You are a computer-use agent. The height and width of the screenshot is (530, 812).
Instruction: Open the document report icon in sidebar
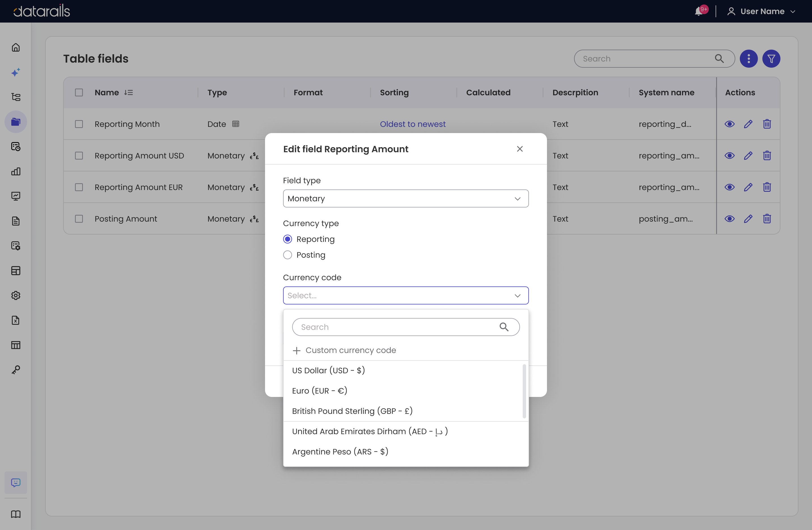coord(16,221)
